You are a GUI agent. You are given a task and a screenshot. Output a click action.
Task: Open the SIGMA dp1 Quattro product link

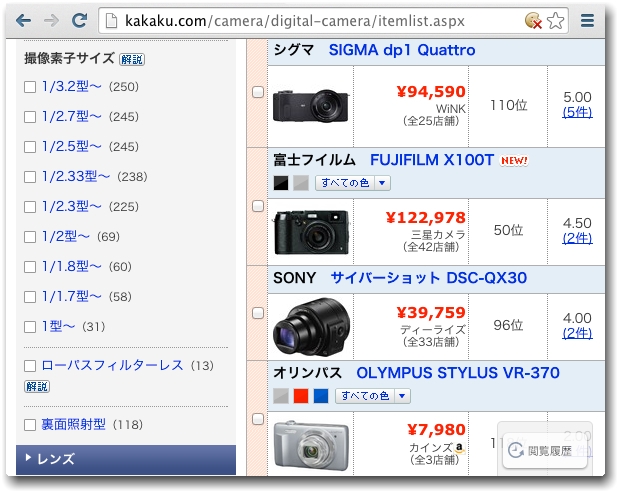point(402,50)
